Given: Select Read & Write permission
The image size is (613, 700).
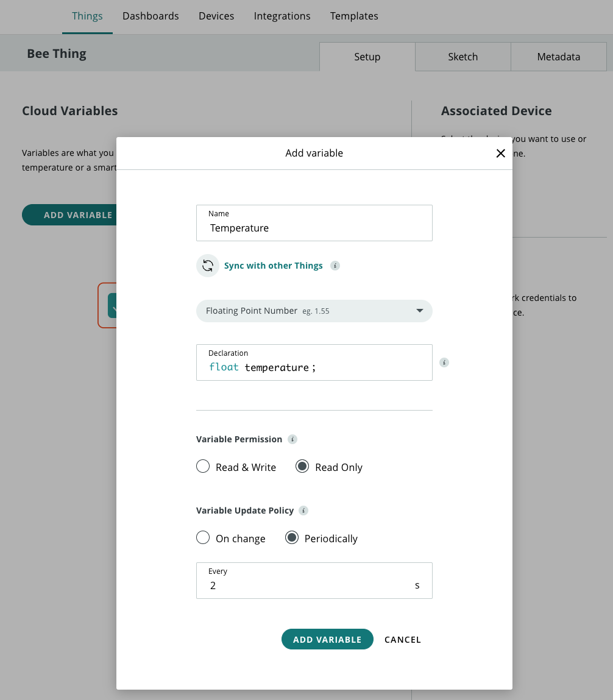Looking at the screenshot, I should (x=203, y=467).
